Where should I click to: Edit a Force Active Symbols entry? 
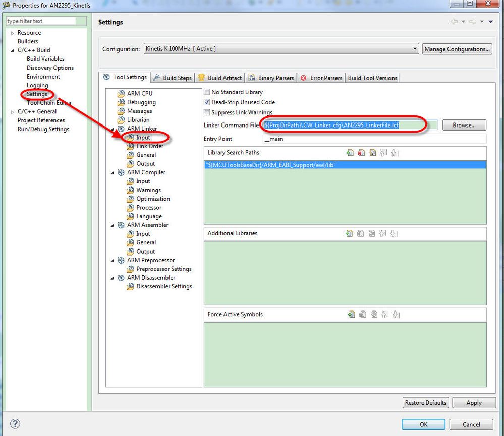click(x=374, y=315)
